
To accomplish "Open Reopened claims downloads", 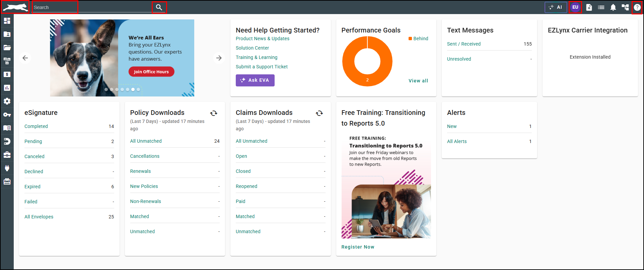I will pos(246,186).
